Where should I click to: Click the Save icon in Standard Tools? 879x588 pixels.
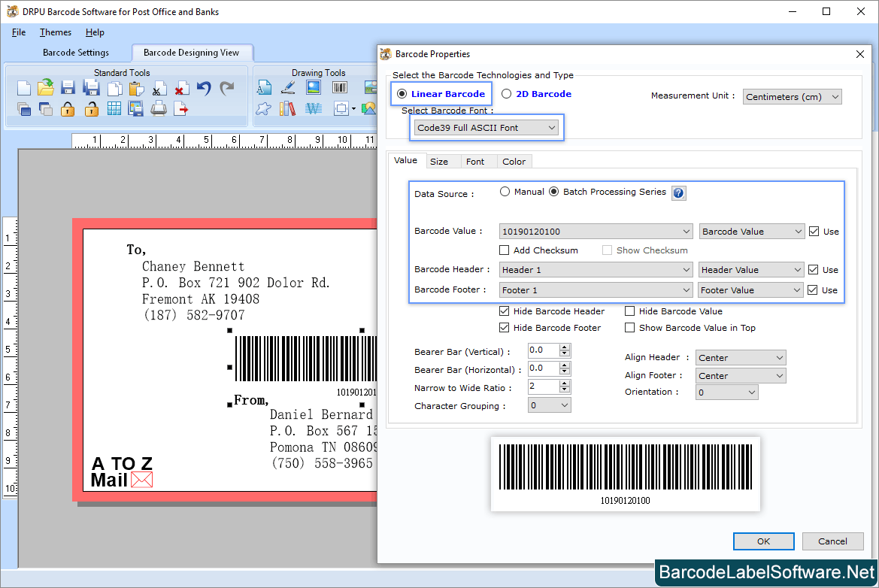(67, 87)
